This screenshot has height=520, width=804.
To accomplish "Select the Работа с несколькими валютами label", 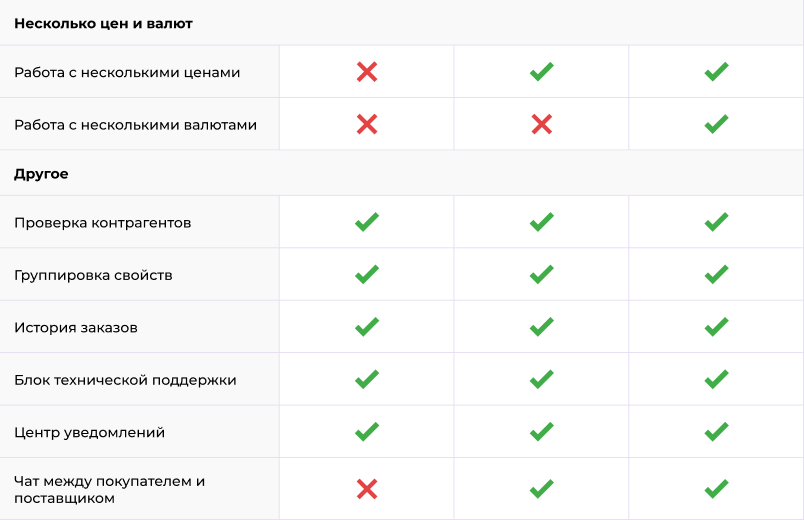I will pos(135,125).
